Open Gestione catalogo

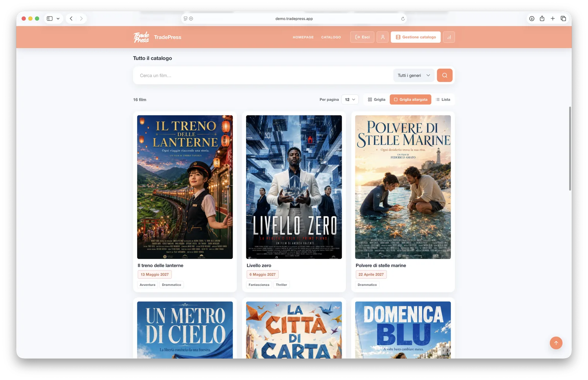tap(416, 37)
